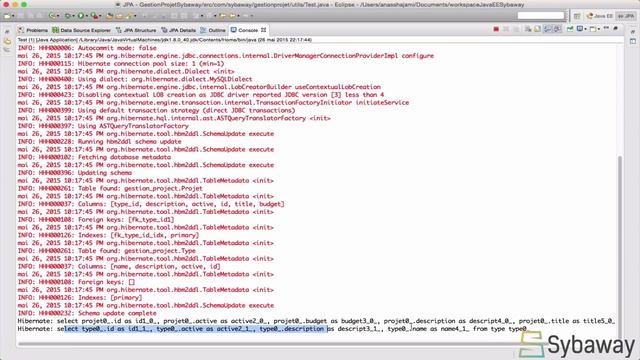The width and height of the screenshot is (640, 360).
Task: Click 'Running hbm2ddl schema update' line
Action: [129, 142]
